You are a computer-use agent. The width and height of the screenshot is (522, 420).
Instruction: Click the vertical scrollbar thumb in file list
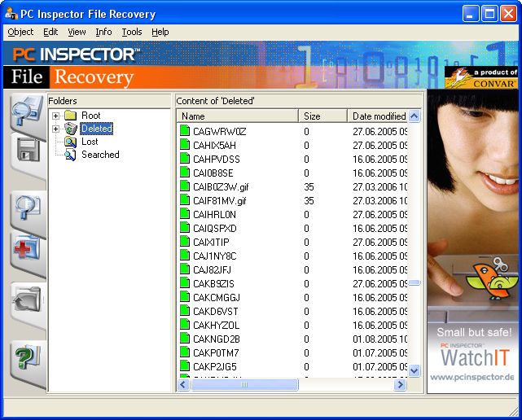click(x=415, y=283)
